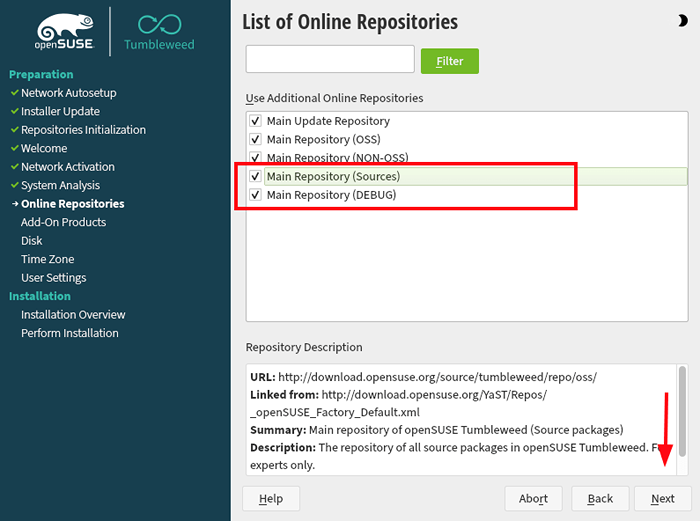Focus the repository filter text field
This screenshot has width=700, height=521.
tap(330, 59)
